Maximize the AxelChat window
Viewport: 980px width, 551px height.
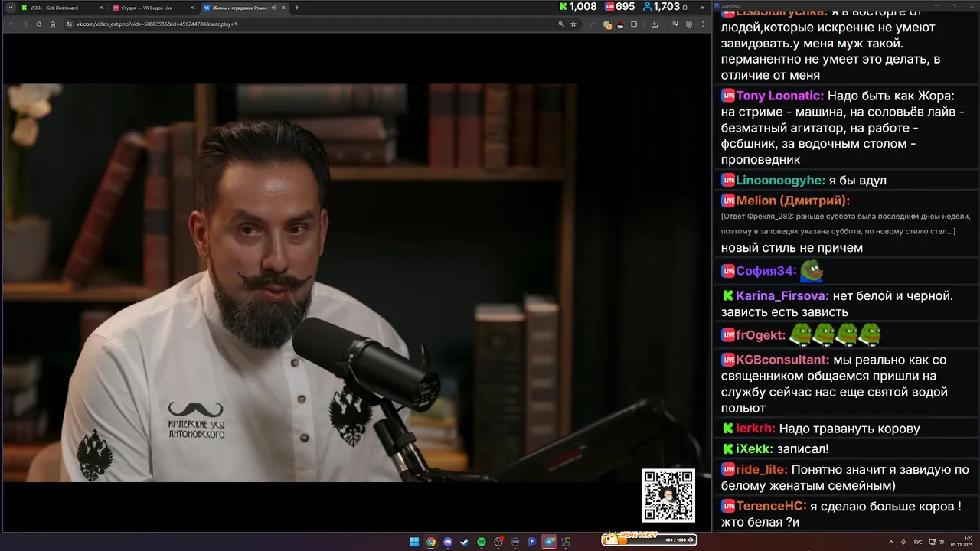point(954,6)
